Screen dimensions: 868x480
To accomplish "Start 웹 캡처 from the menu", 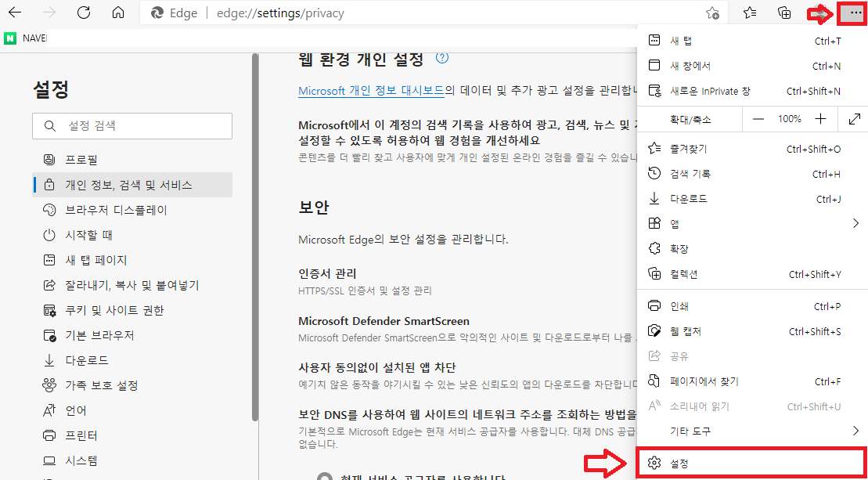I will pos(752,331).
